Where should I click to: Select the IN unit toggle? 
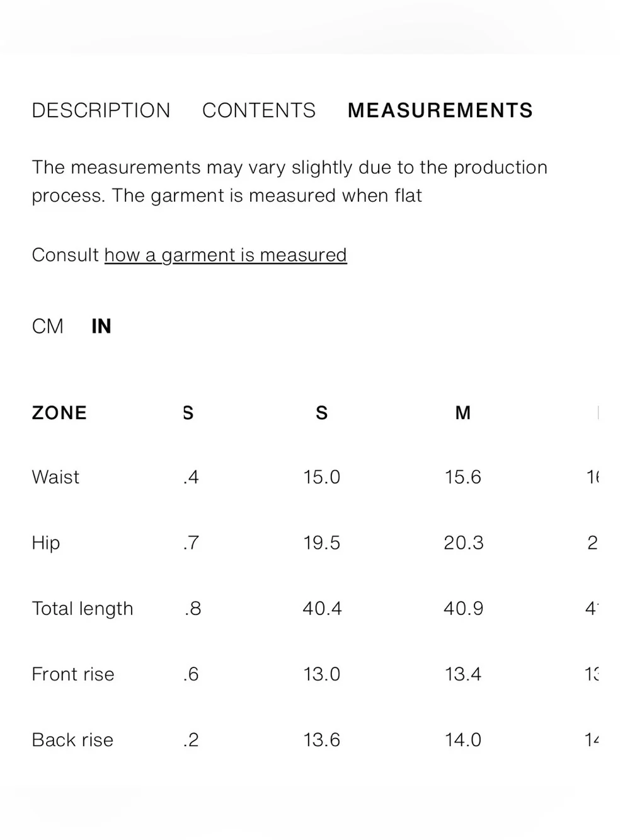[101, 326]
